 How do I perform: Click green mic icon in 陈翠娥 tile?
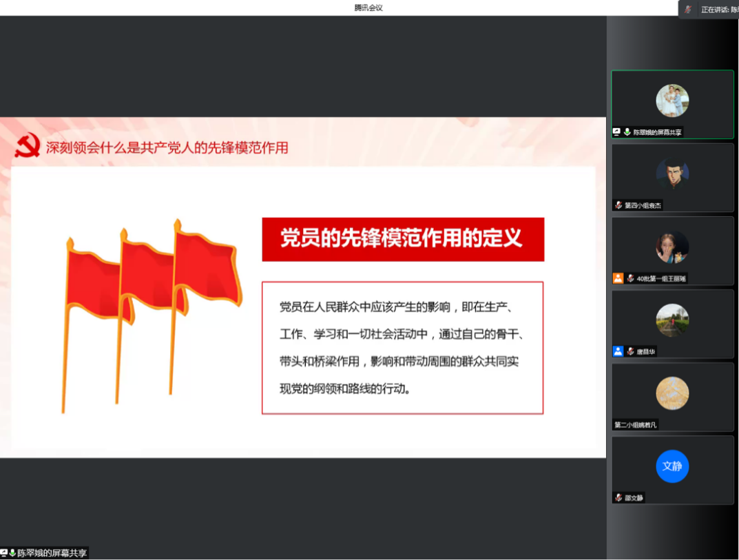pos(627,132)
